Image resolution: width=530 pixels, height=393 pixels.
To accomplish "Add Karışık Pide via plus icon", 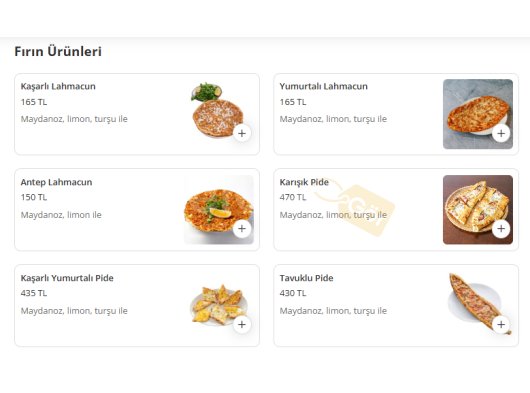I will (x=501, y=229).
